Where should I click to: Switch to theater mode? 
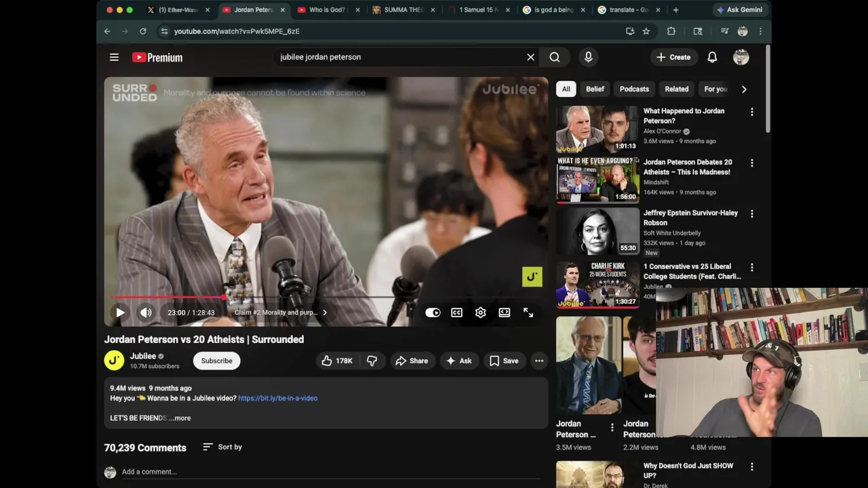[505, 312]
